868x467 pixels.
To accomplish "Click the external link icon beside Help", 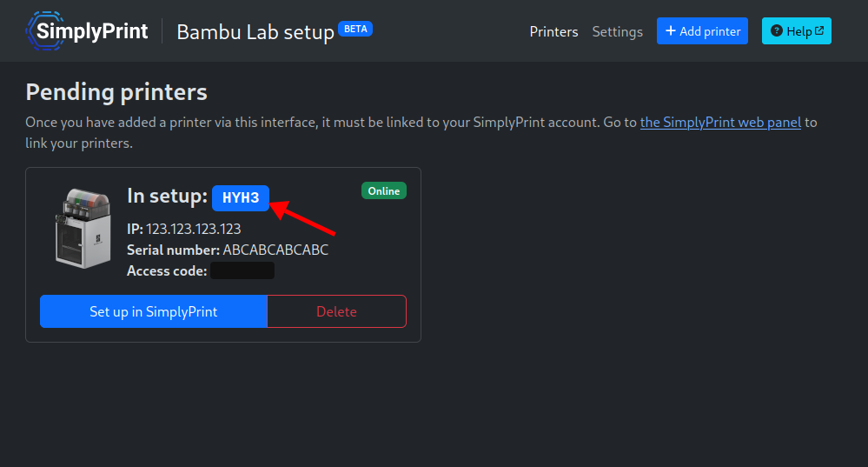I will click(x=819, y=31).
